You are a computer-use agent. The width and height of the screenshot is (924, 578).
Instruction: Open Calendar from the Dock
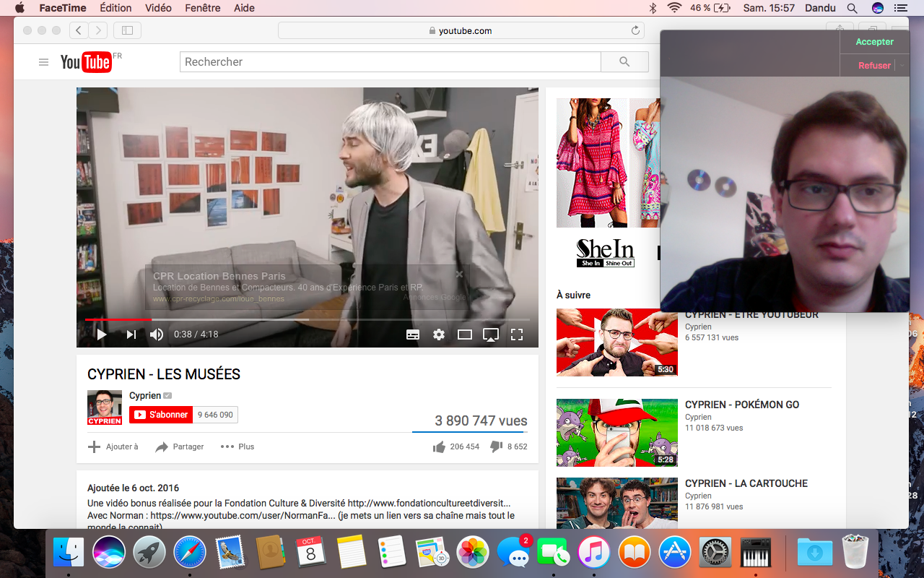pos(311,553)
